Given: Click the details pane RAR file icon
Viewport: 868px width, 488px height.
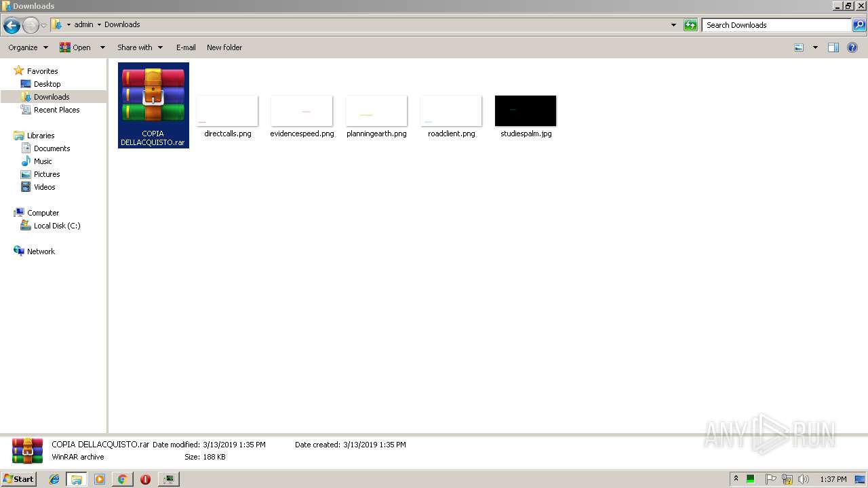Looking at the screenshot, I should point(27,451).
